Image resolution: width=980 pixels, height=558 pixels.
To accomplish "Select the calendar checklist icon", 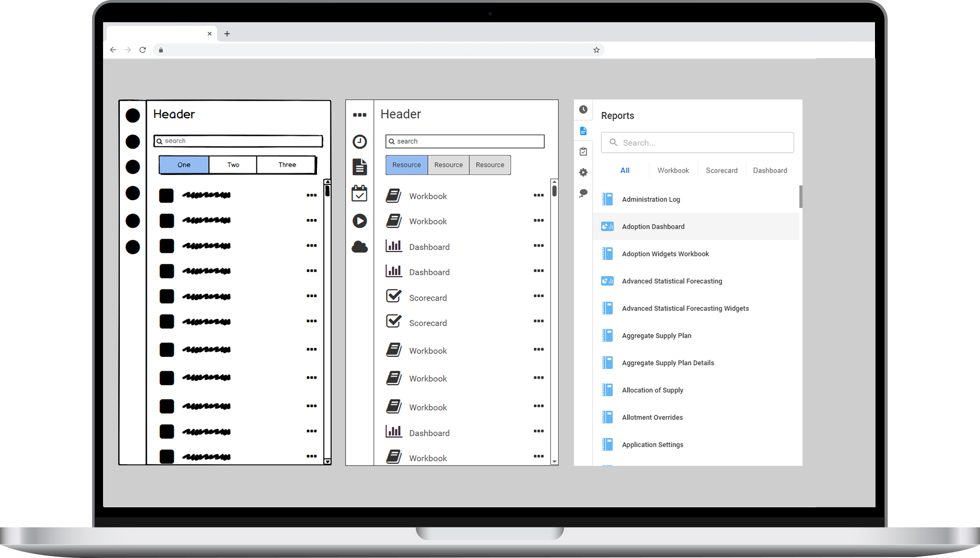I will [x=359, y=193].
